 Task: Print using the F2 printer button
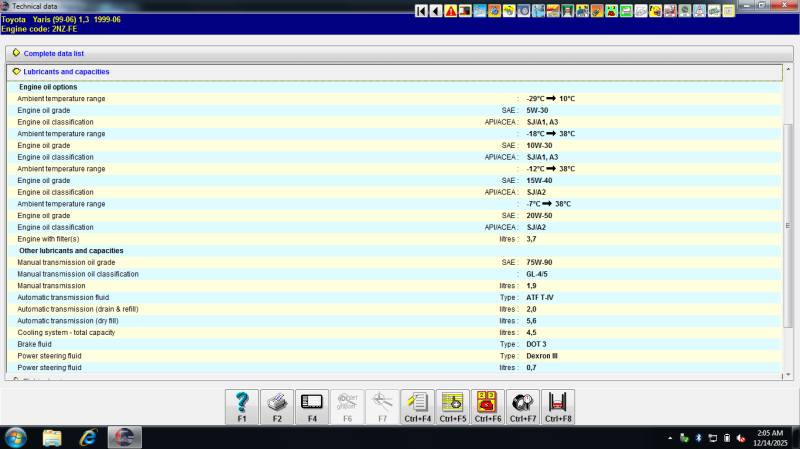[277, 407]
